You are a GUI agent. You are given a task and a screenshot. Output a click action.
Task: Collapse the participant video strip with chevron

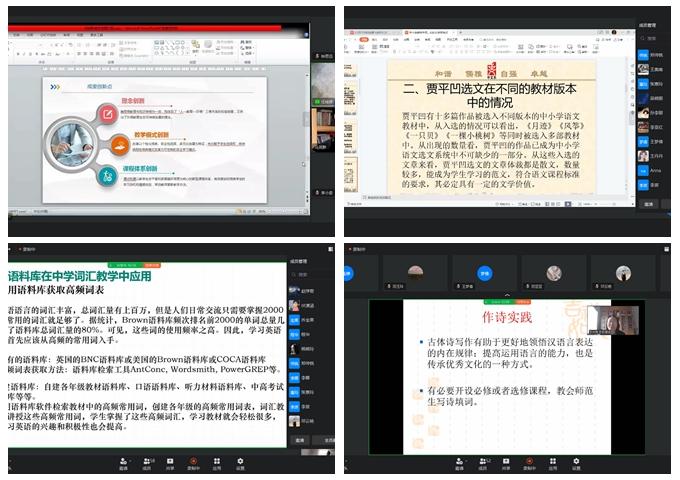click(x=508, y=296)
